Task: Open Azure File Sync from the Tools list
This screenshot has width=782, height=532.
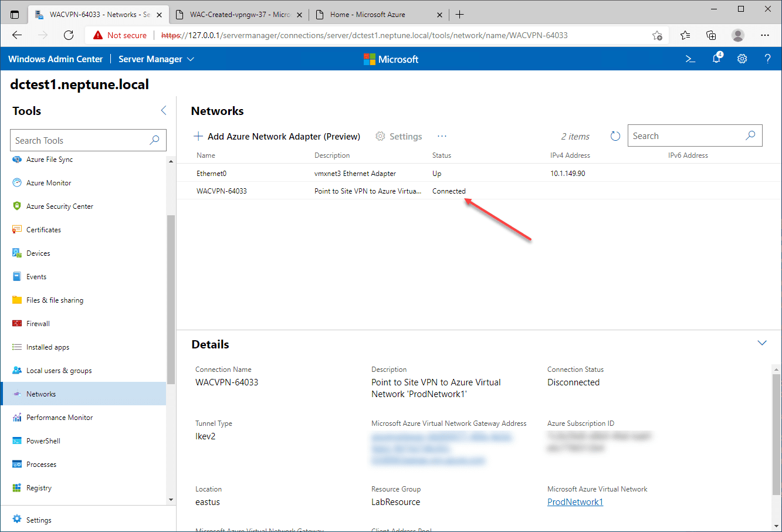Action: (x=49, y=159)
